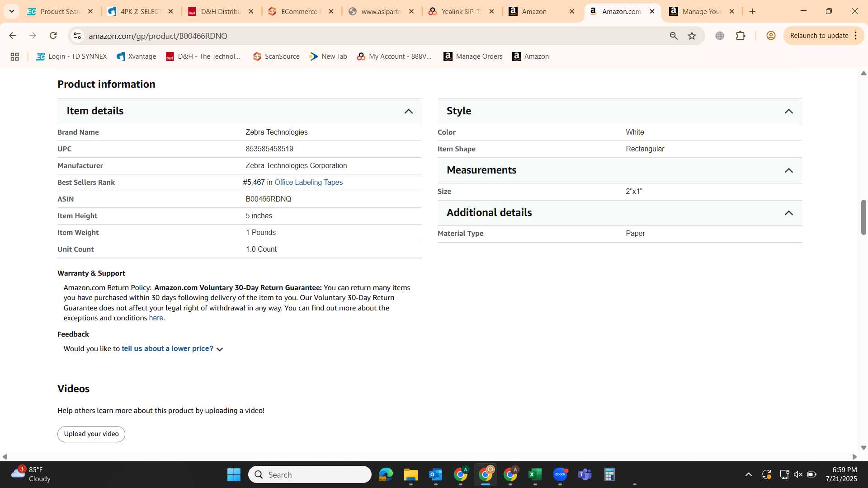Open the Office Labeling Tapes link

pos(308,182)
